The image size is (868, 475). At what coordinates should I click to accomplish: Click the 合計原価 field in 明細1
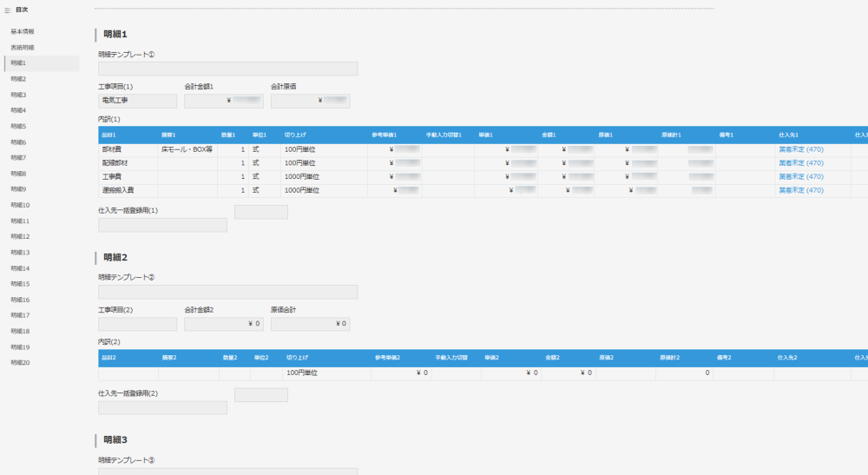[310, 101]
